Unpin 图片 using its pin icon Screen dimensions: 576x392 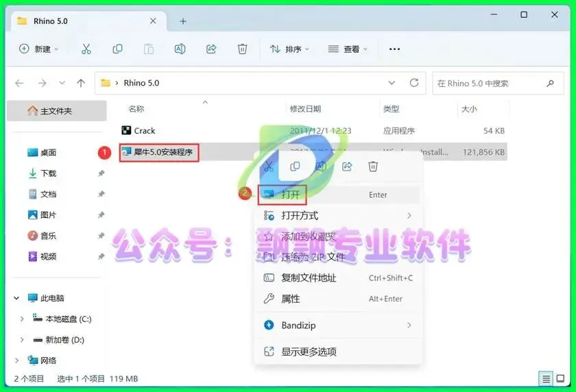tap(101, 215)
